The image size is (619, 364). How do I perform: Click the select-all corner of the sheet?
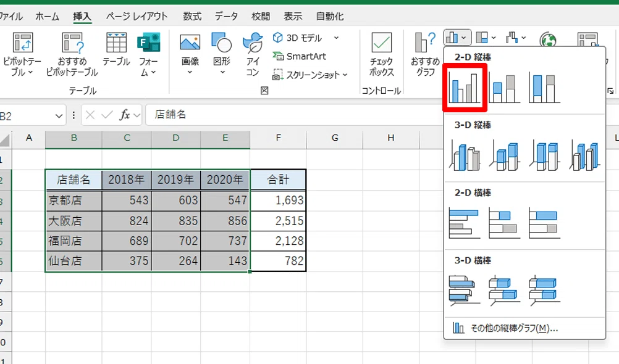[x=5, y=139]
